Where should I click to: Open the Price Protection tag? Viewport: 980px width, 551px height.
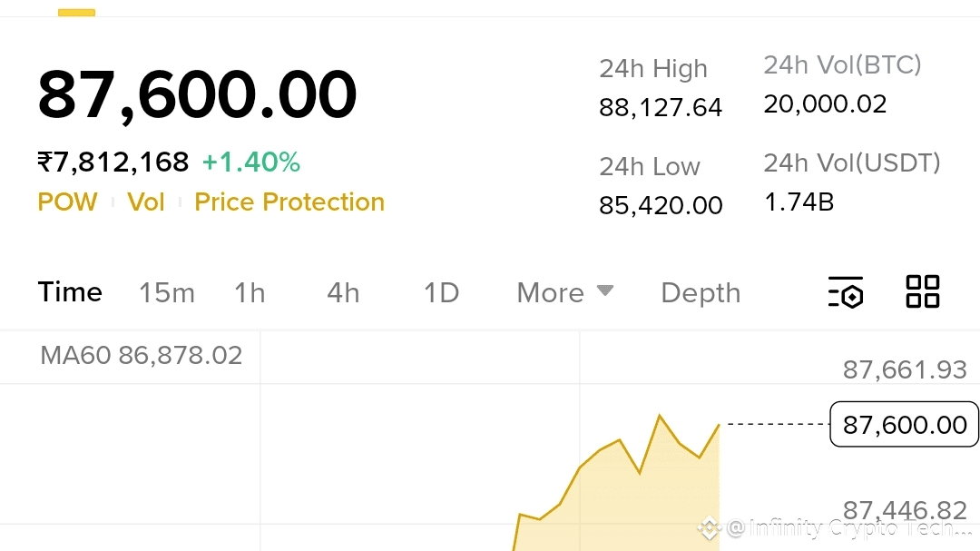[289, 202]
